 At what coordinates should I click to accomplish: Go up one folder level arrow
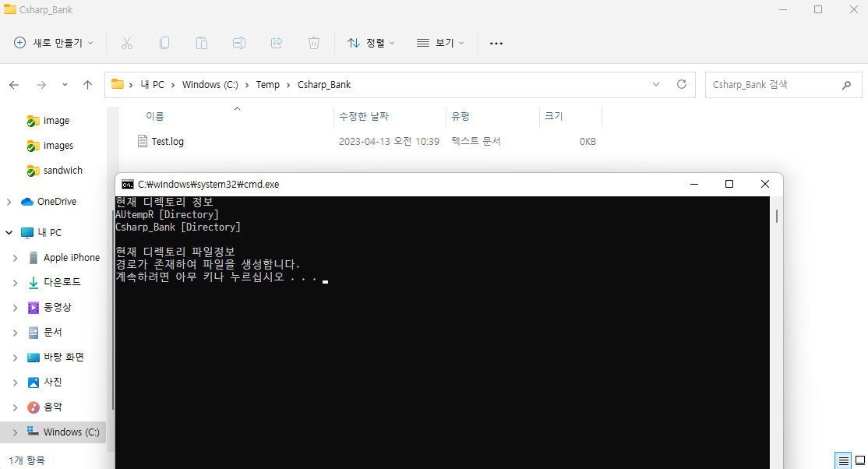(x=87, y=85)
